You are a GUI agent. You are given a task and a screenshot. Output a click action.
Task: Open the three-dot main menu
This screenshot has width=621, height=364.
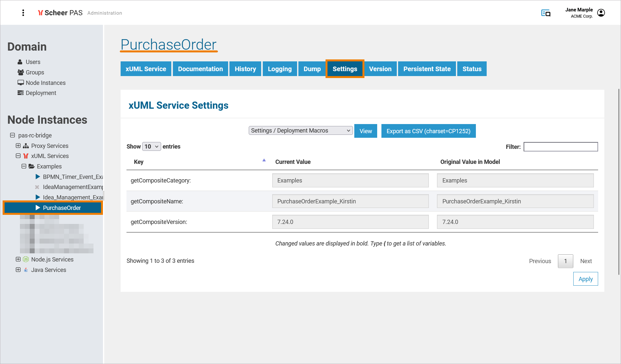tap(23, 13)
